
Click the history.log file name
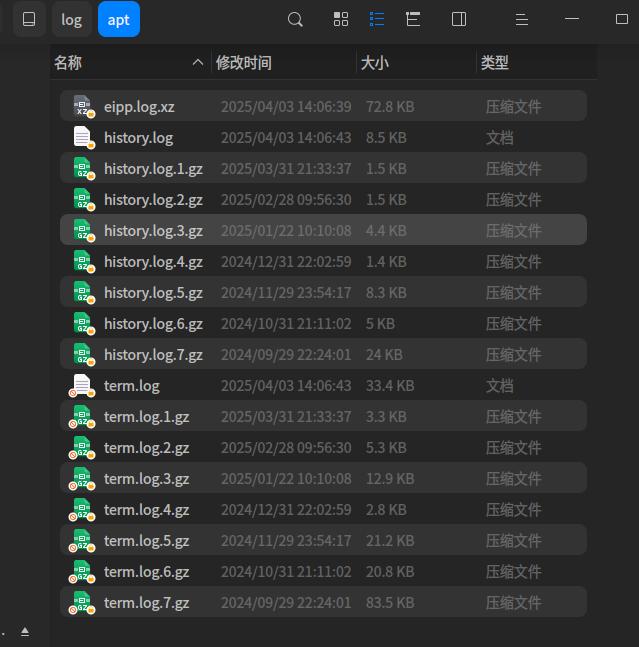(139, 138)
